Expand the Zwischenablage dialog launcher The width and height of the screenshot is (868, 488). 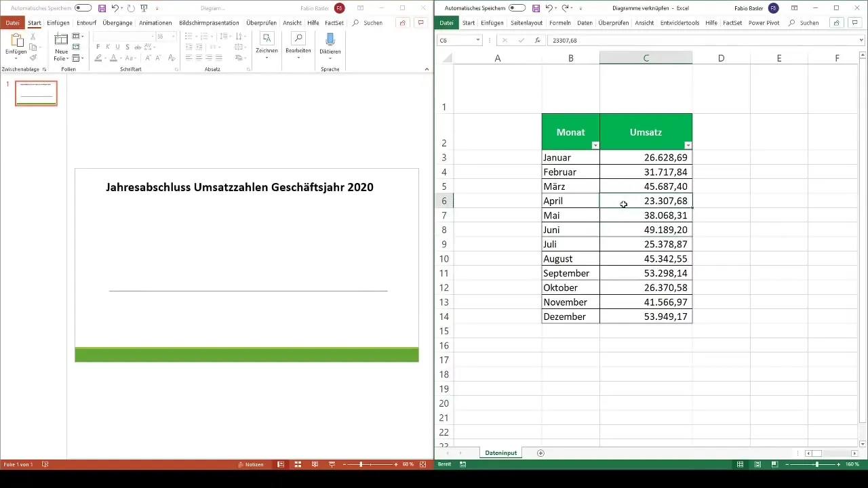(x=45, y=70)
